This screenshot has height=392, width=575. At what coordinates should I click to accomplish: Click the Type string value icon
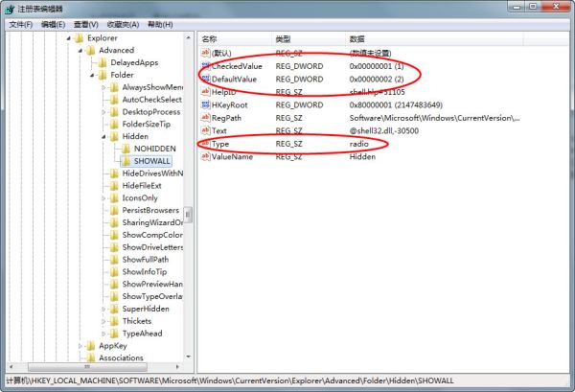point(206,144)
